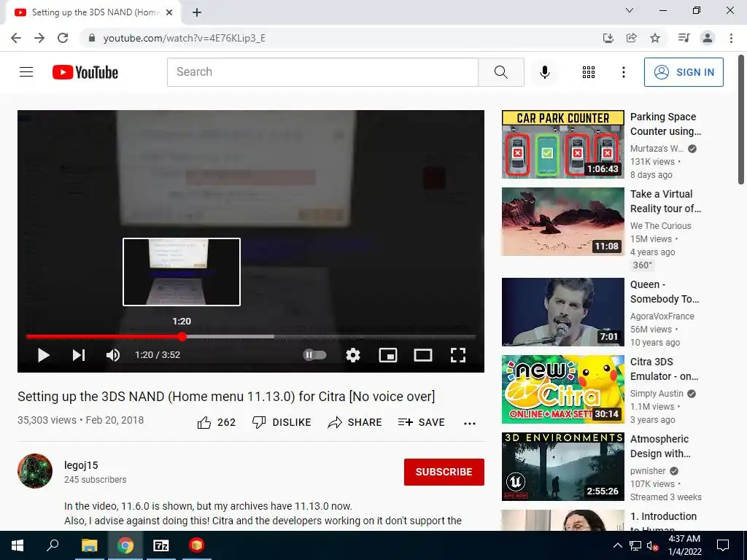Open YouTube settings three-dot menu

point(623,72)
